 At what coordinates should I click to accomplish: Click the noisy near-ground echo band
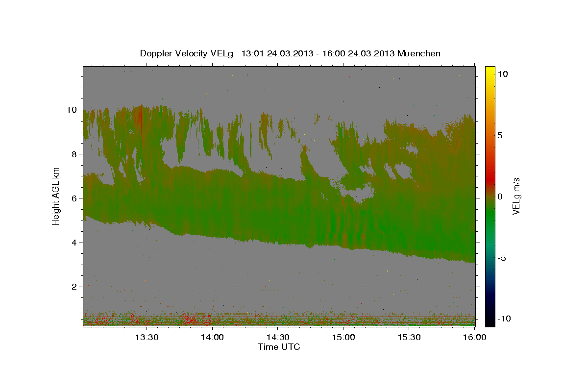click(279, 320)
